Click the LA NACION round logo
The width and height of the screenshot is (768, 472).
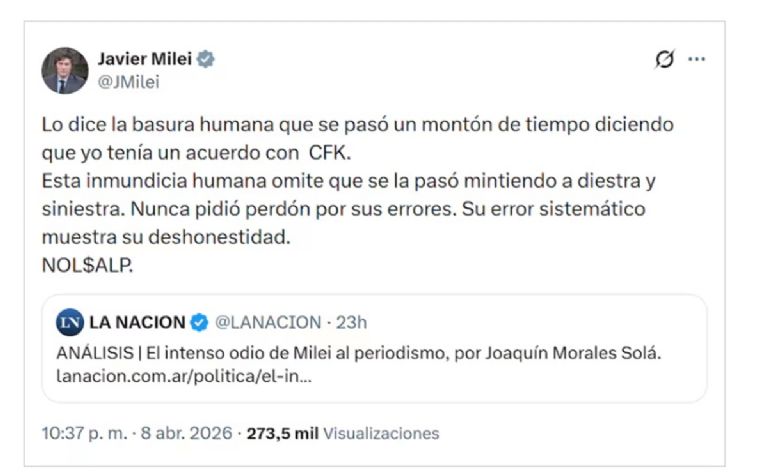point(69,322)
